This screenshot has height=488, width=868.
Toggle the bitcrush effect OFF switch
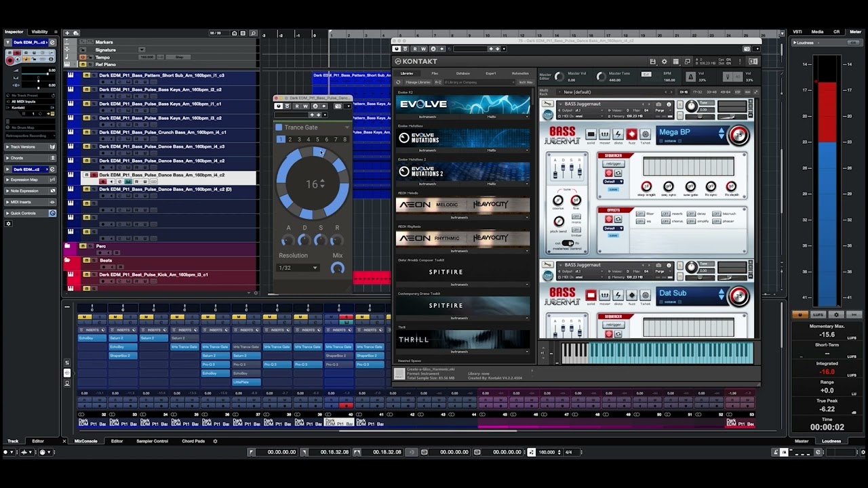(717, 213)
